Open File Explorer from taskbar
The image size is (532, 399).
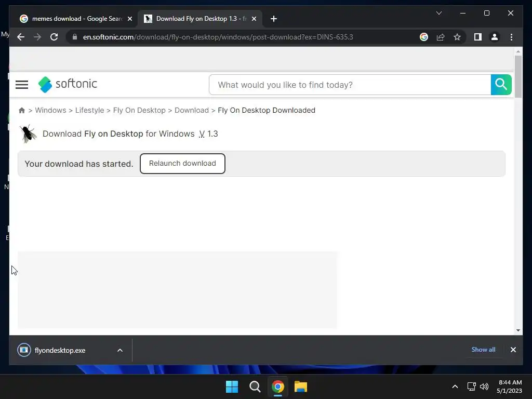click(x=301, y=387)
